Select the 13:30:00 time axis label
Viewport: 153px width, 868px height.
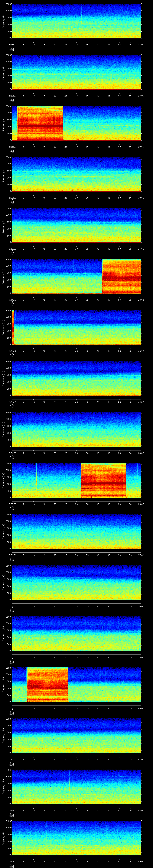(12, 249)
